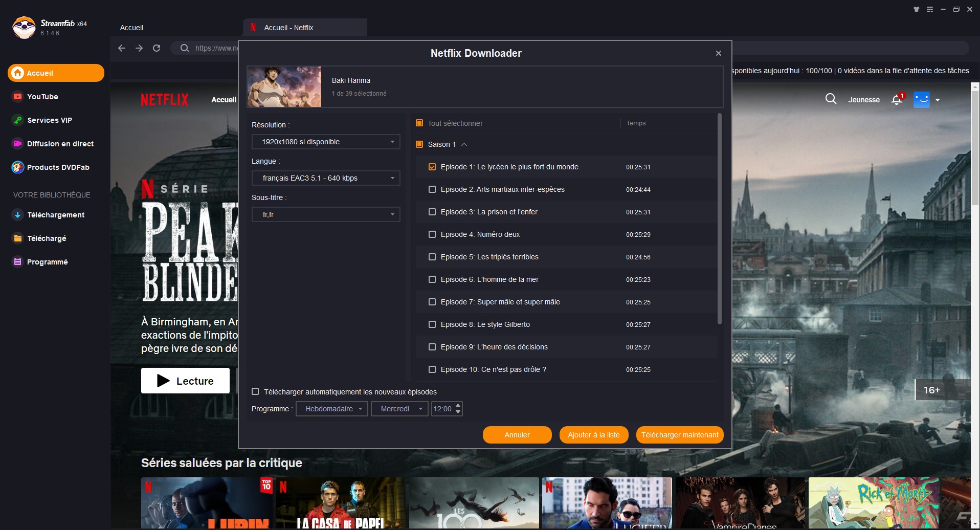980x530 pixels.
Task: Click the 12:00 time field
Action: pyautogui.click(x=443, y=409)
